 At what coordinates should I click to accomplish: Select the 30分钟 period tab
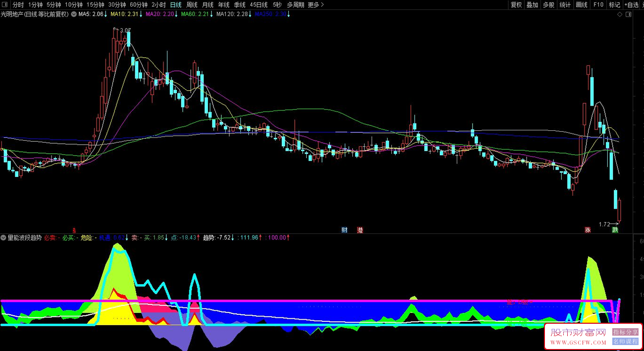click(117, 4)
